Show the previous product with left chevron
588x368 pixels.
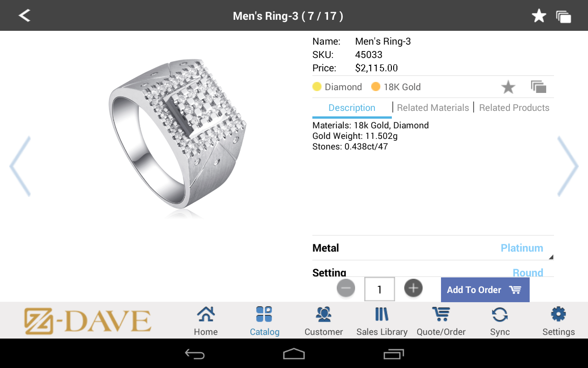[20, 166]
